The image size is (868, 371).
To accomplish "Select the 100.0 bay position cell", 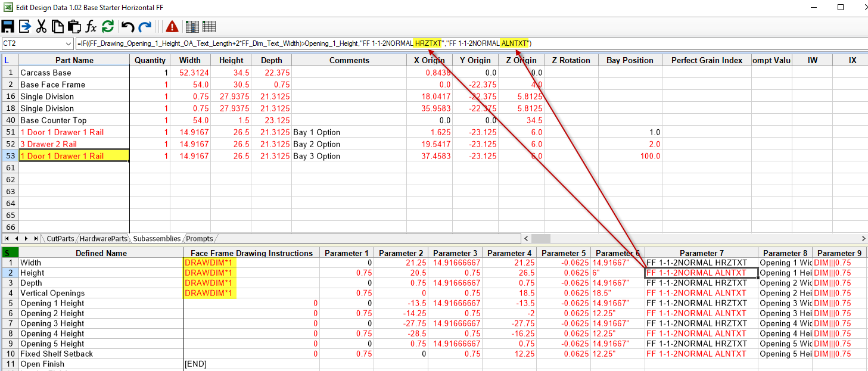I will coord(630,156).
